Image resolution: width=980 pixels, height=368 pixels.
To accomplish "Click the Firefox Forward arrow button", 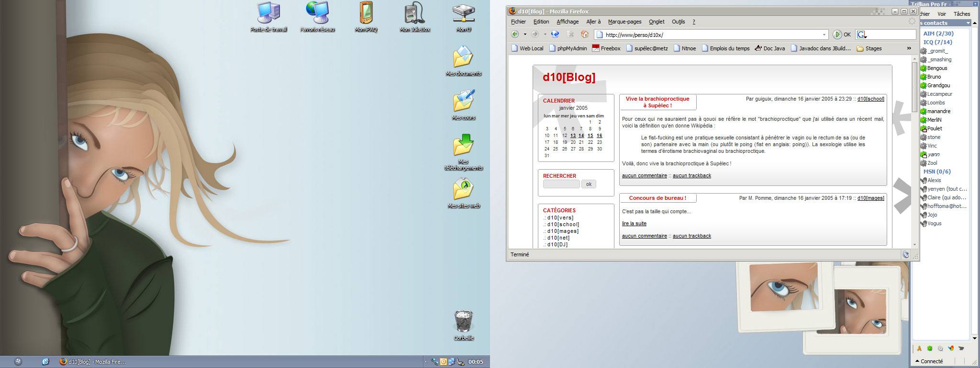I will [x=535, y=34].
